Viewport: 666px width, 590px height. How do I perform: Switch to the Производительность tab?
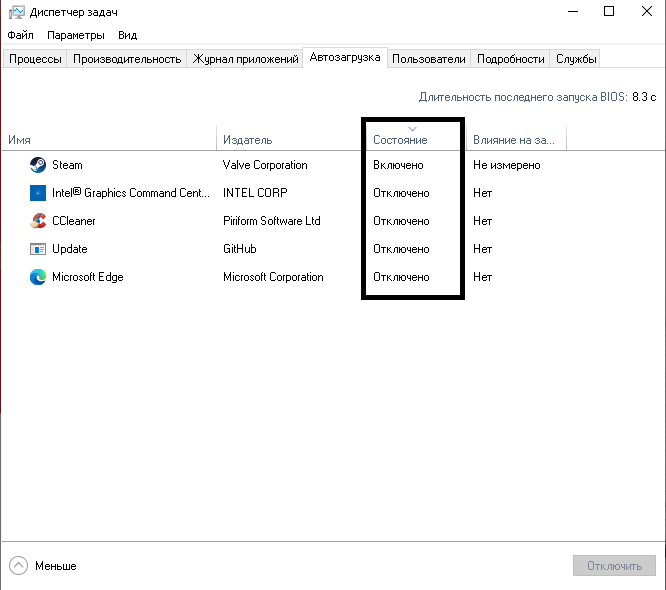tap(127, 59)
